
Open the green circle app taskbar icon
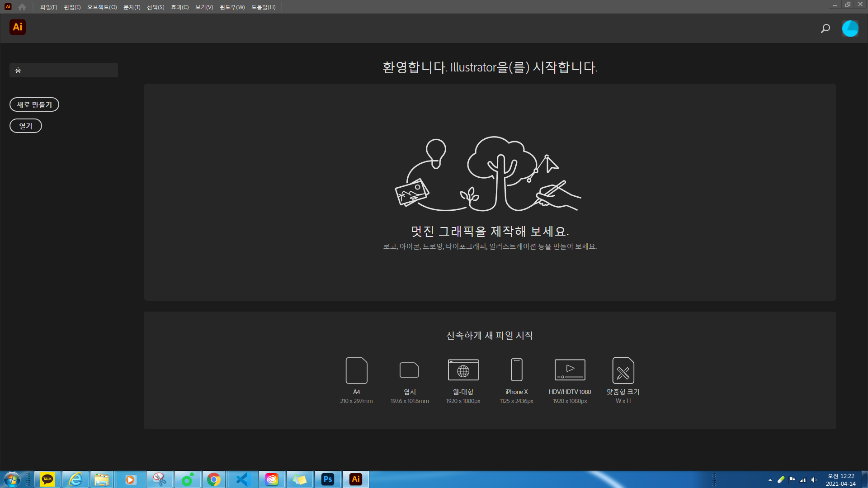pyautogui.click(x=188, y=479)
